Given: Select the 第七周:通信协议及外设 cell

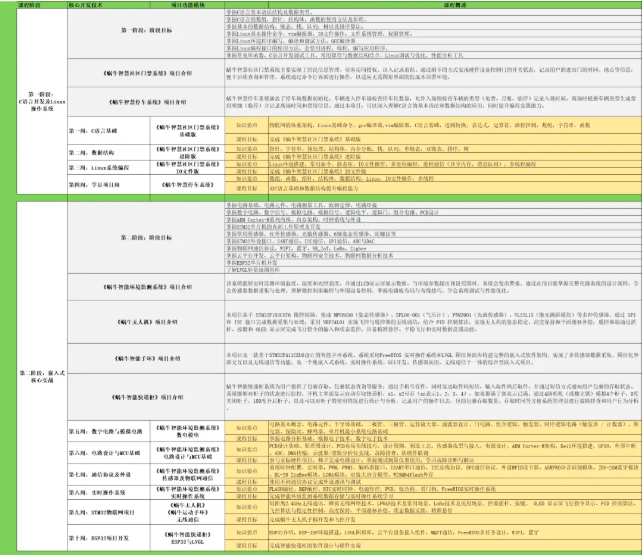Looking at the screenshot, I should pos(109,474).
